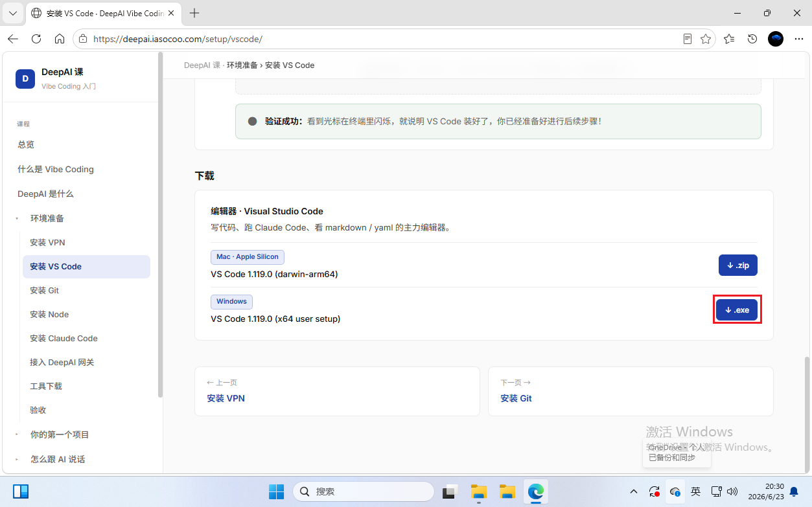
Task: Reload the page with the Refresh icon
Action: [x=36, y=39]
